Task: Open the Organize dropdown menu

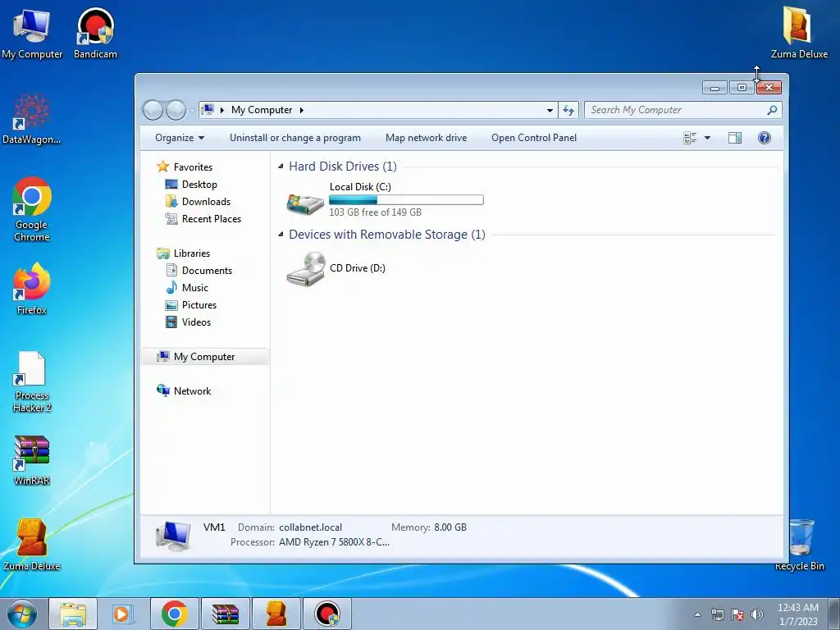Action: [180, 138]
